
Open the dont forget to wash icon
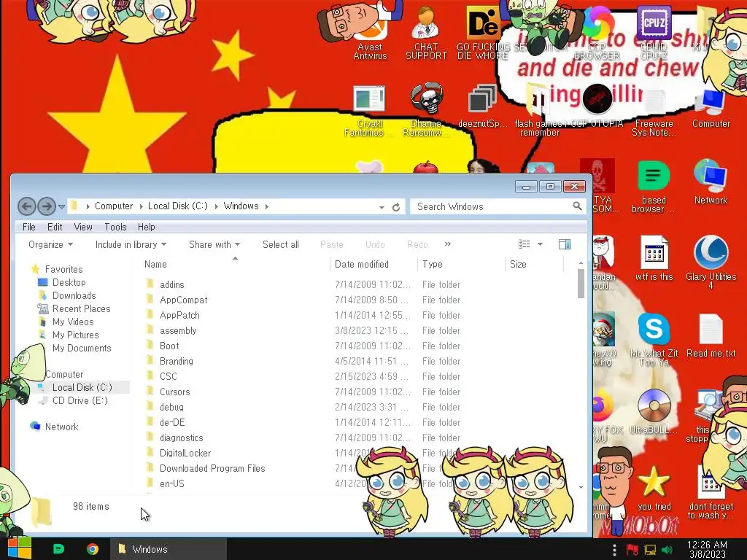(x=711, y=492)
